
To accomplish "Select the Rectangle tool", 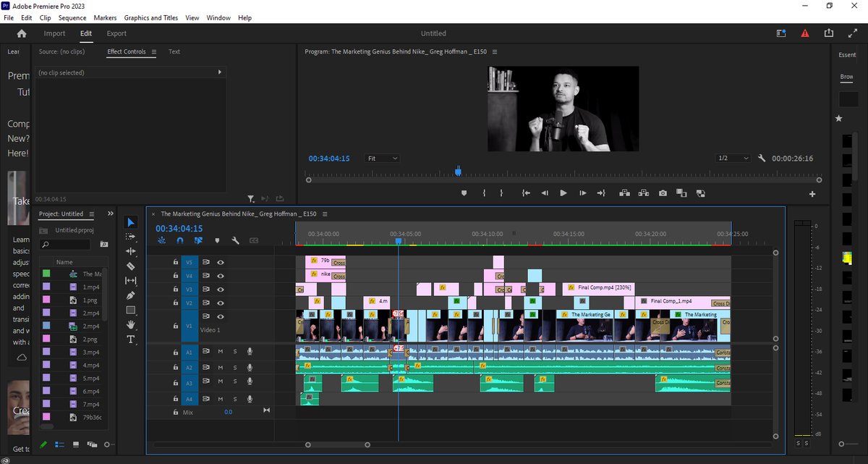I will coord(131,310).
